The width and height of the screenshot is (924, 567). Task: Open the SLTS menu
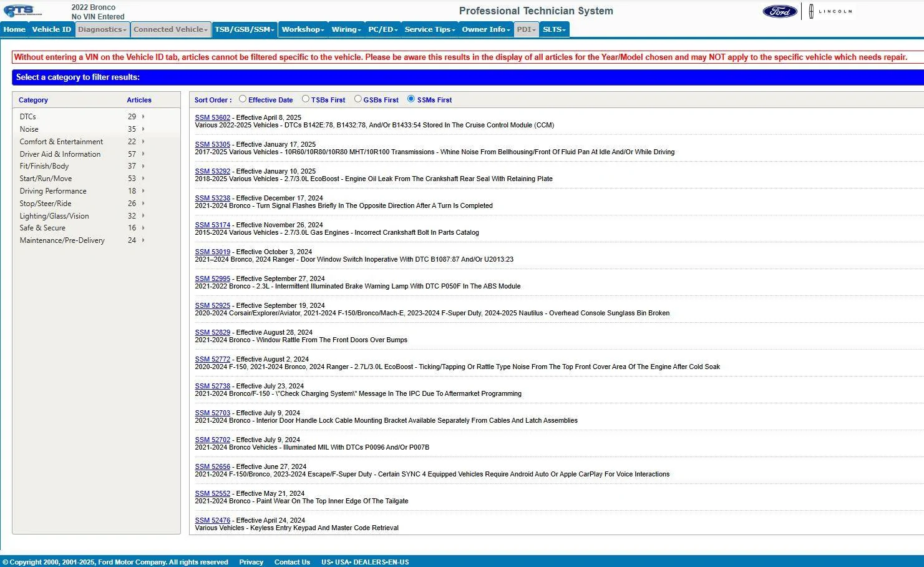coord(554,29)
